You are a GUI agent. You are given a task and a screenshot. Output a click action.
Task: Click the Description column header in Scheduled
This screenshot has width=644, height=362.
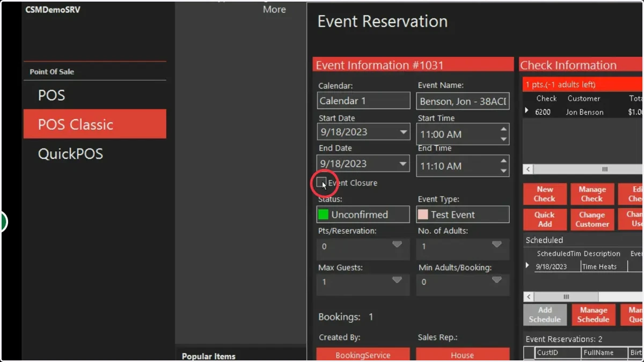click(602, 254)
